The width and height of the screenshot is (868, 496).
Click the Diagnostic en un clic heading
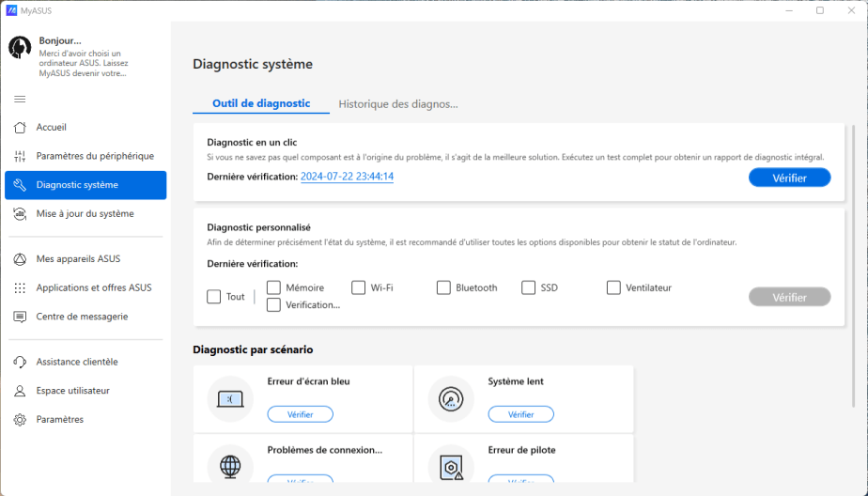(252, 142)
